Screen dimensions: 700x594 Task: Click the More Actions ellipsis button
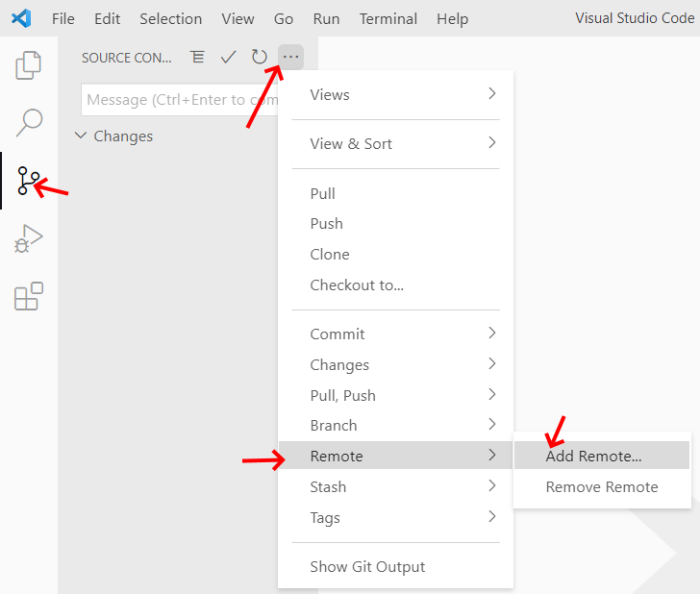[x=290, y=58]
